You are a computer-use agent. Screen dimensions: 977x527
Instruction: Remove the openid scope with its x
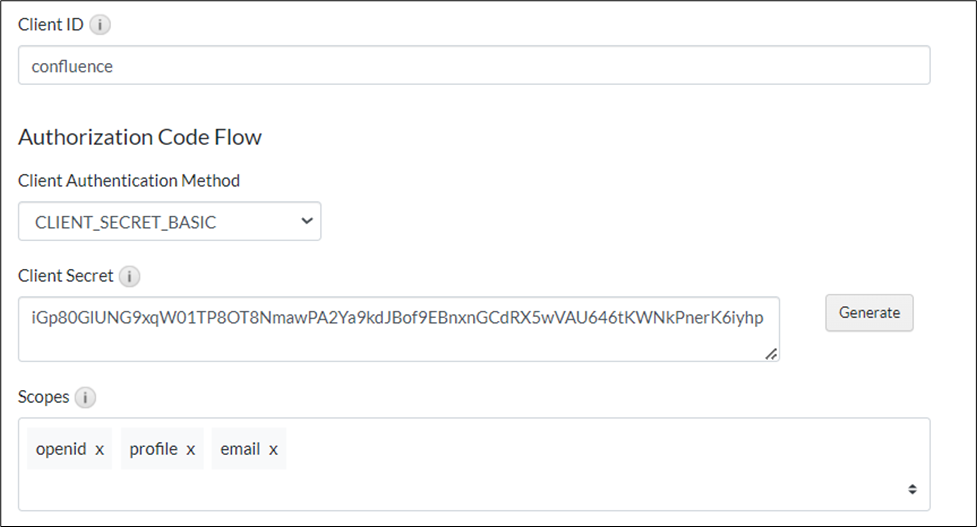tap(100, 449)
